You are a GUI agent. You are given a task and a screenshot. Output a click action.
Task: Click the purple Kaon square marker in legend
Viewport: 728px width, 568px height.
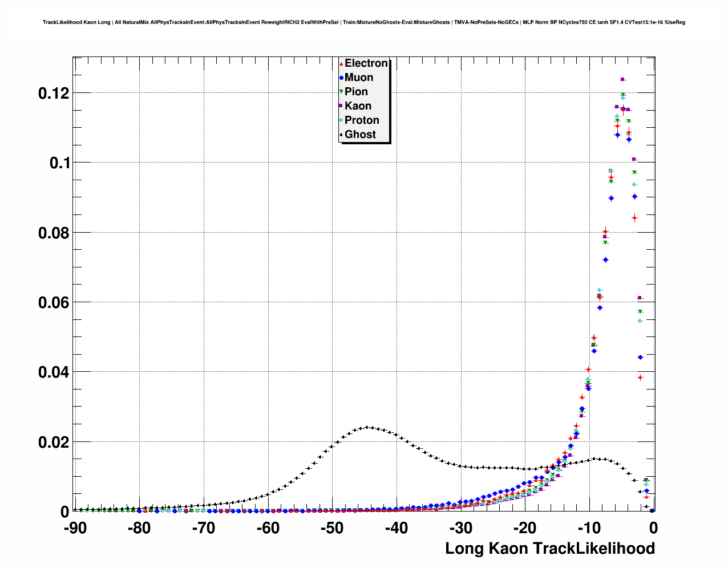341,106
